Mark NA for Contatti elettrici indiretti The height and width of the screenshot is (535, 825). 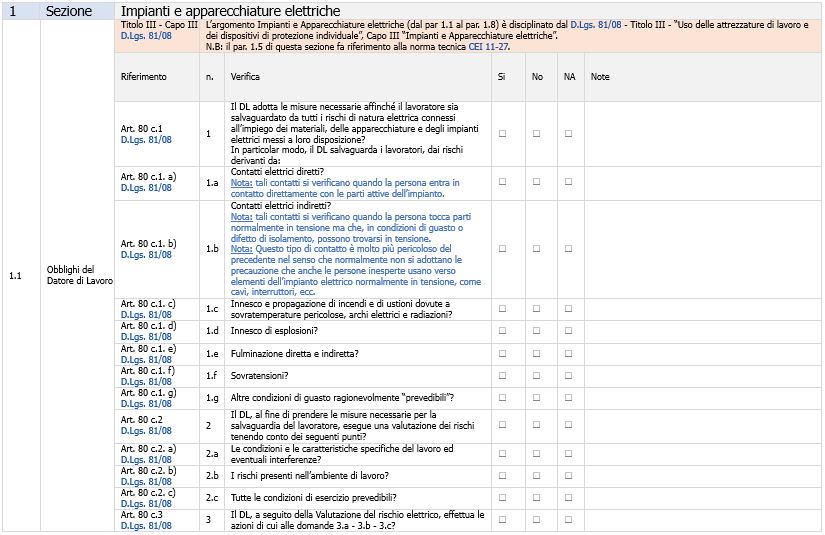[x=568, y=248]
